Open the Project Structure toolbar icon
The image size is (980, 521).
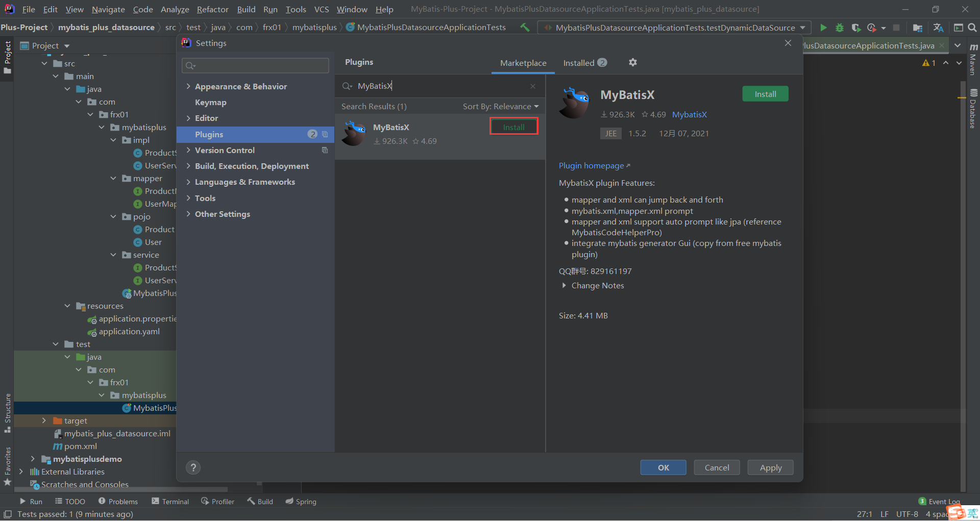(x=917, y=28)
